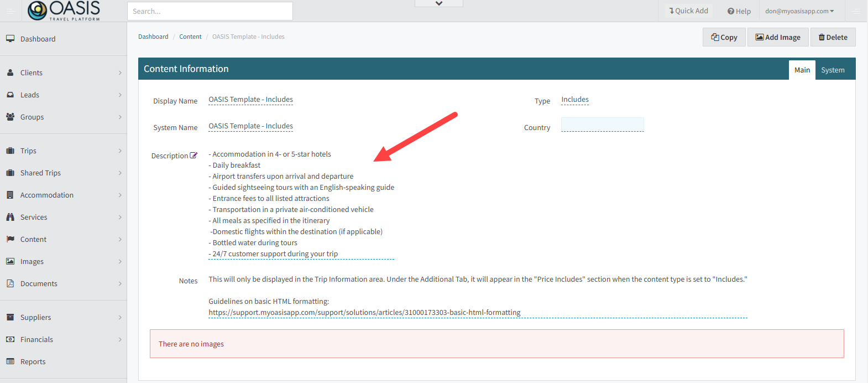Click the Financials money icon
The width and height of the screenshot is (868, 383).
10,339
